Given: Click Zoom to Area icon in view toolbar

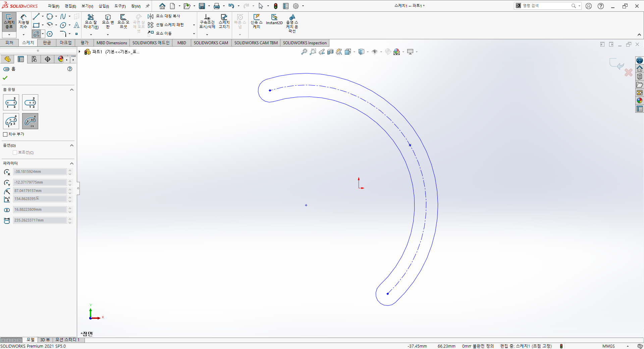Looking at the screenshot, I should [313, 52].
